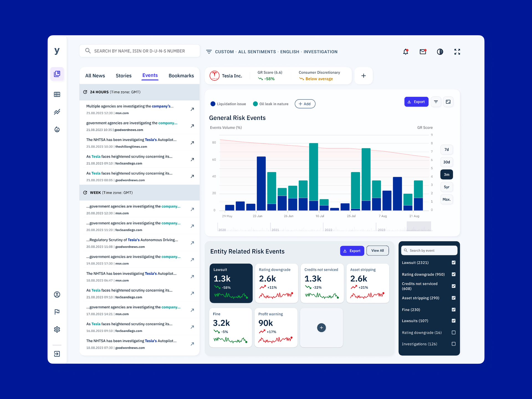Select the Events tab
The width and height of the screenshot is (532, 399).
(150, 75)
